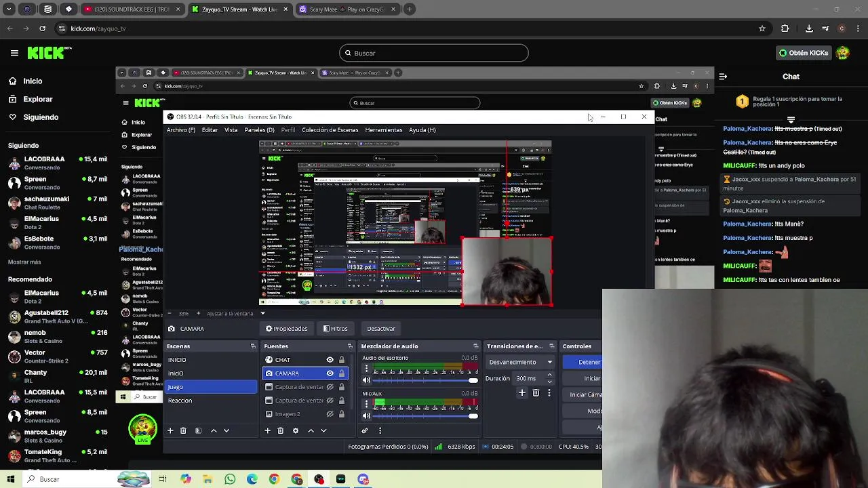
Task: Pop out the Escenas dock panel icon
Action: click(x=253, y=346)
